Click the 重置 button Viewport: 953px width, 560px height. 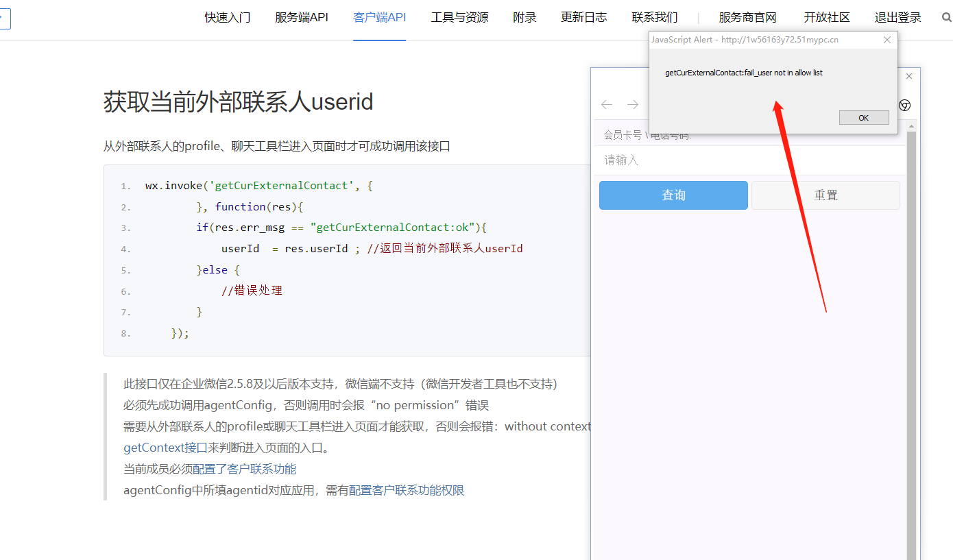coord(825,195)
